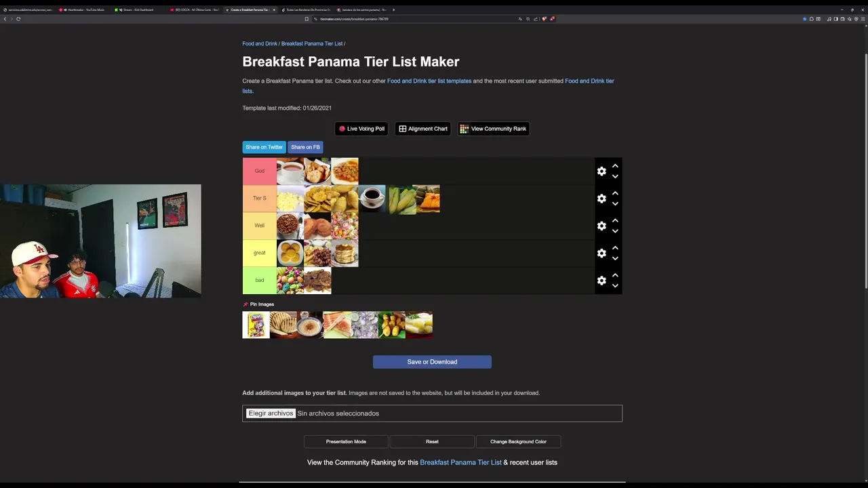Viewport: 868px width, 488px height.
Task: Open a new browser tab
Action: pyautogui.click(x=393, y=9)
